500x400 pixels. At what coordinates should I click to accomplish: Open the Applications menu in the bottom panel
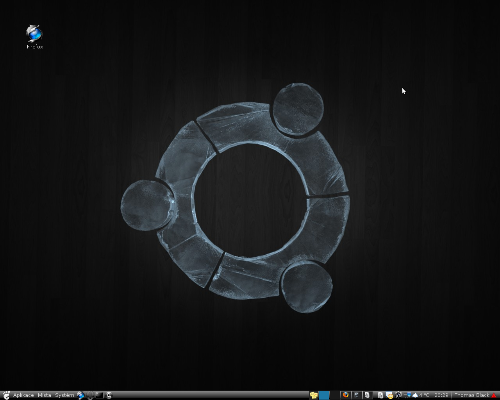click(23, 395)
